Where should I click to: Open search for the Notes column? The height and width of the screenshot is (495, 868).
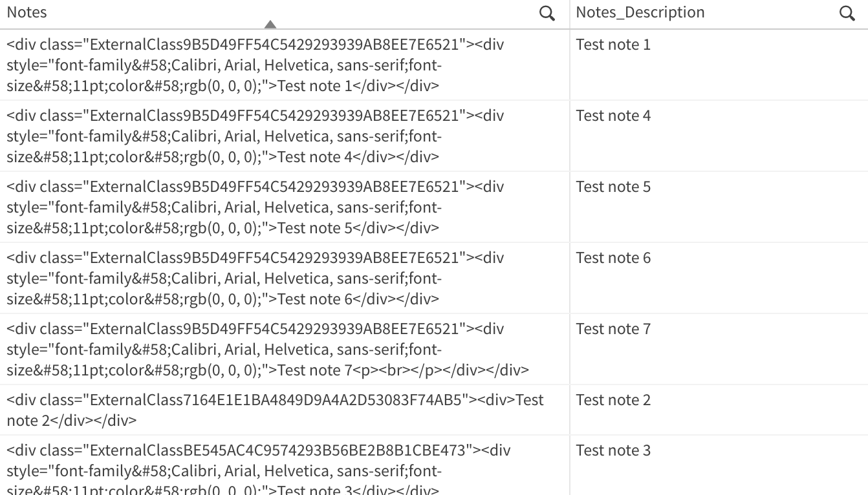(x=547, y=14)
